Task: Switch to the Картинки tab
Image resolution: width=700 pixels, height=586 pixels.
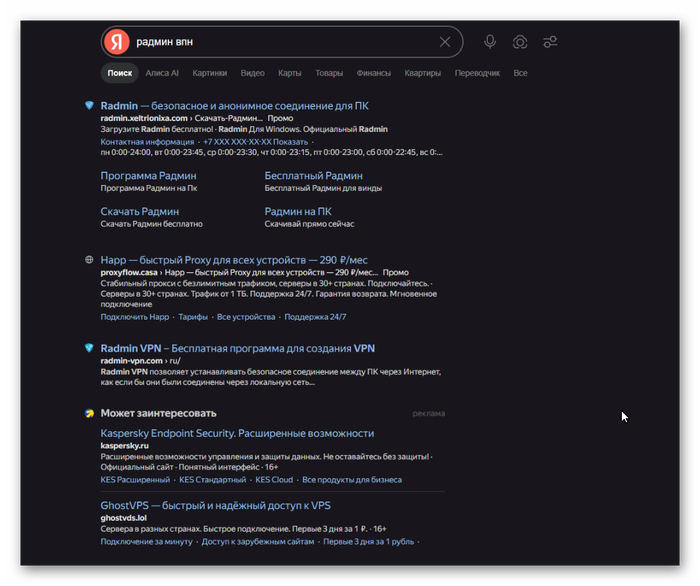Action: pos(209,73)
